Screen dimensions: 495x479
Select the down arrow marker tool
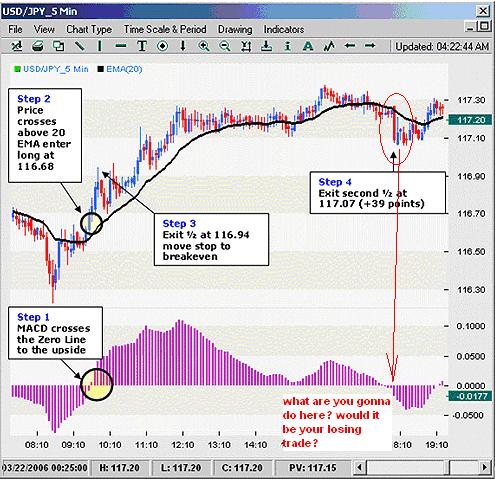[183, 46]
